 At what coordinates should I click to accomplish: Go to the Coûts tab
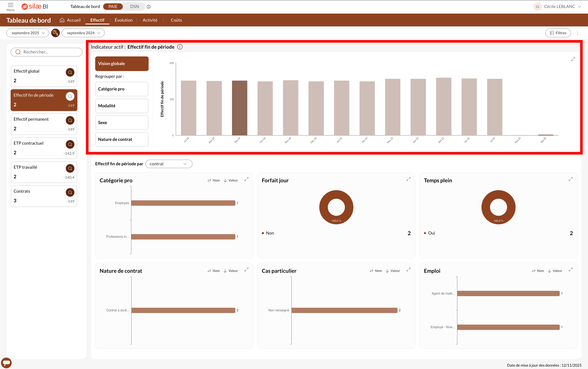(176, 20)
